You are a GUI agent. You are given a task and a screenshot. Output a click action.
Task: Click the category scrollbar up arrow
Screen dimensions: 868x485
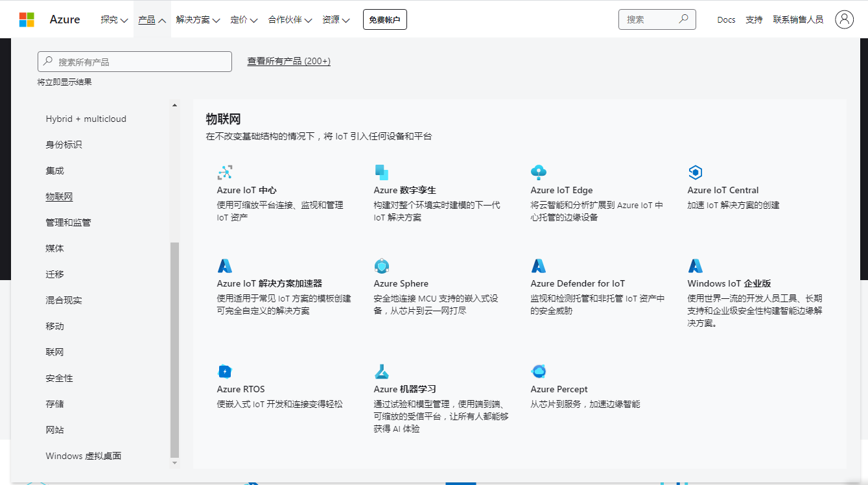click(x=174, y=105)
